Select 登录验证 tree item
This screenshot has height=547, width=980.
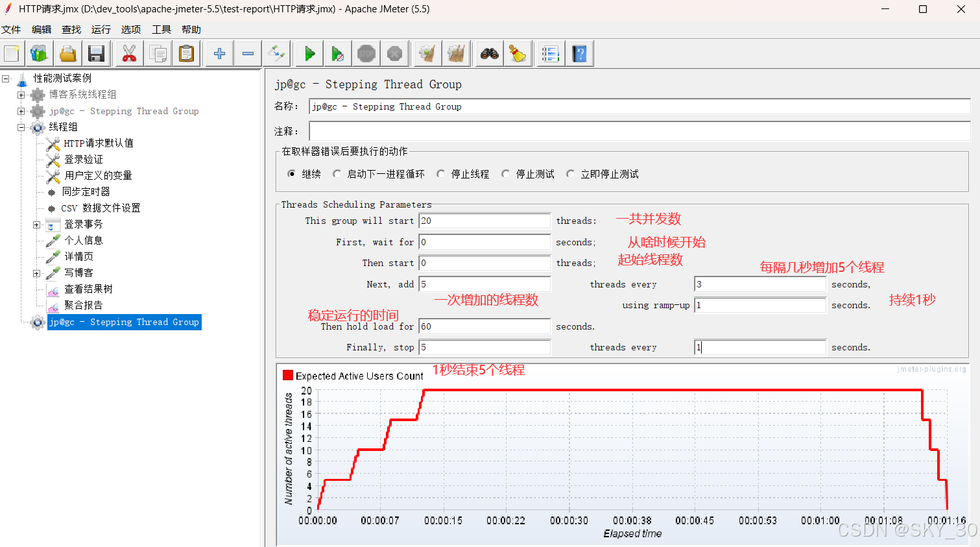(x=84, y=160)
